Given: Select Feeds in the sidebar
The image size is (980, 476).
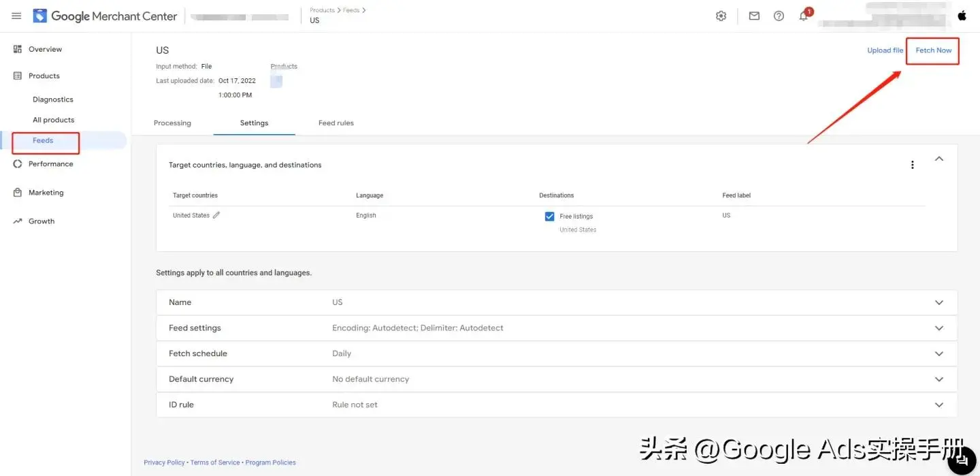Looking at the screenshot, I should click(43, 140).
